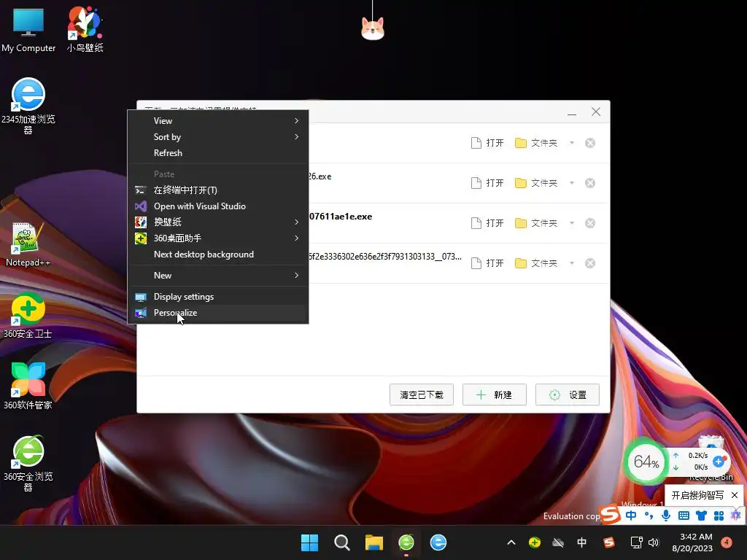Screen dimensions: 747x560
Task: Open 文件夹 for the 5f2e3336302e download row
Action: (536, 262)
